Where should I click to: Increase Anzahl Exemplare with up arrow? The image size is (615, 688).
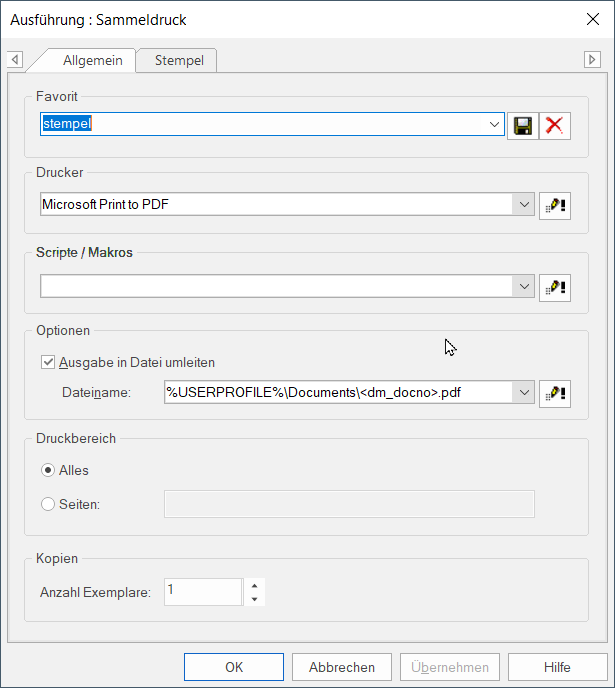[255, 585]
